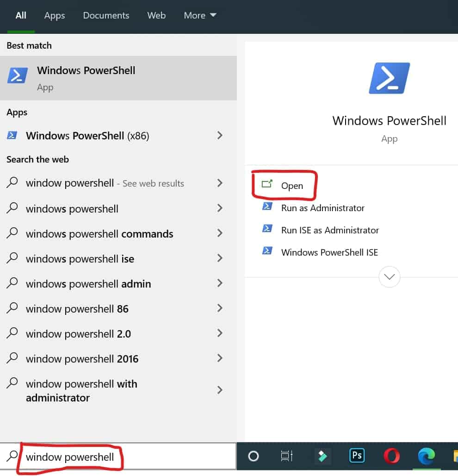458x476 pixels.
Task: Open Windows PowerShell ISE
Action: (329, 252)
